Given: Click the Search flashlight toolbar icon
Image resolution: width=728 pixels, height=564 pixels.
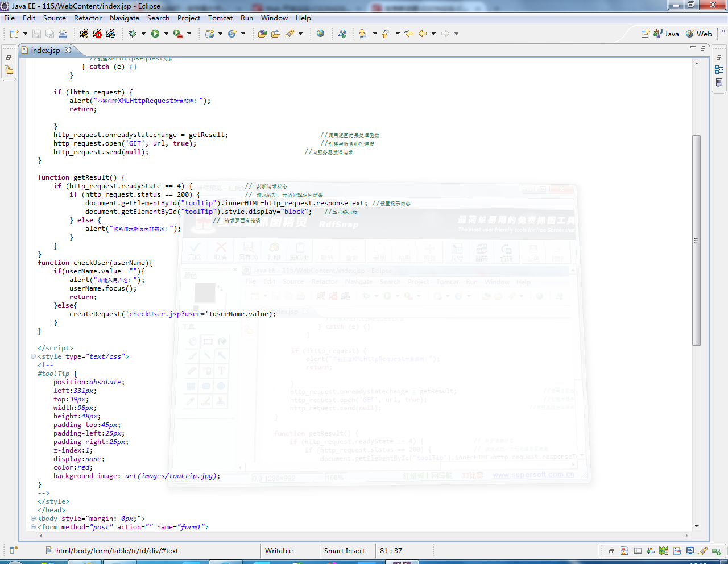Looking at the screenshot, I should [289, 34].
